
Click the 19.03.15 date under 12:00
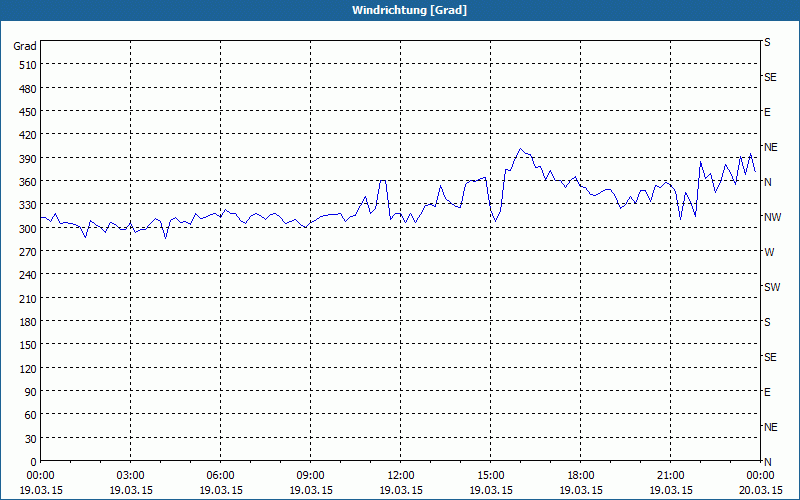pos(401,490)
